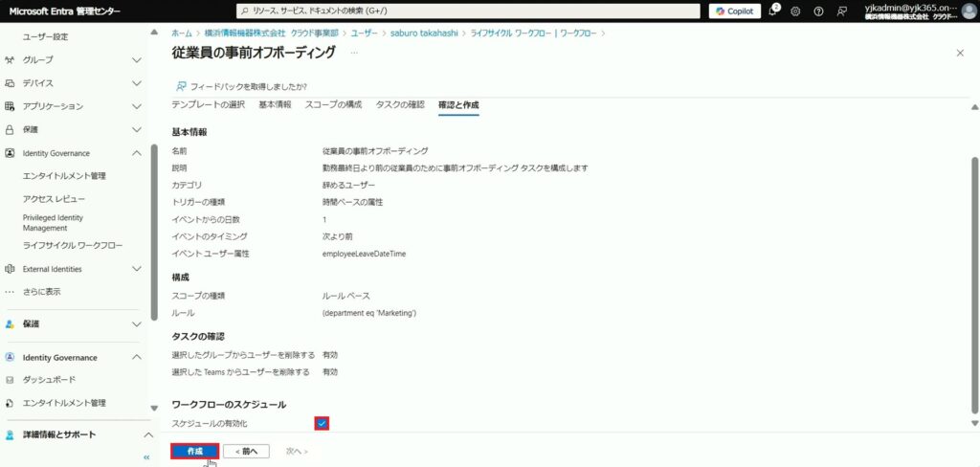Close the workflow pane with X
The width and height of the screenshot is (980, 467).
pyautogui.click(x=960, y=53)
